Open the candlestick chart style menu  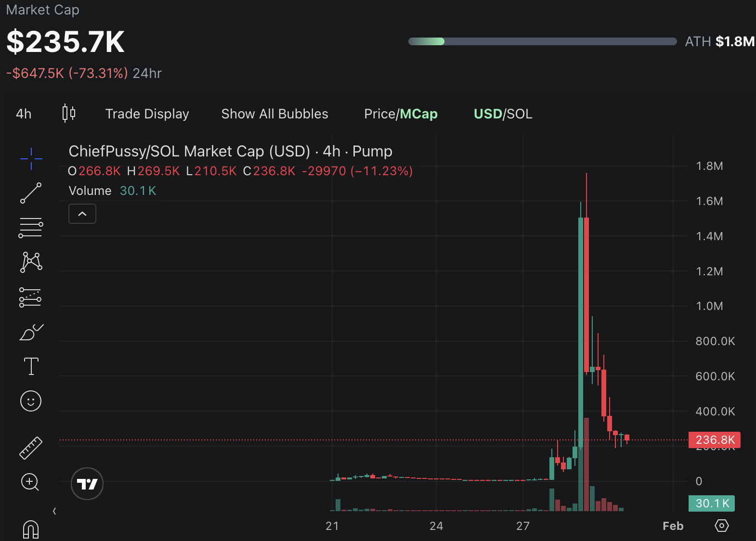pyautogui.click(x=69, y=114)
